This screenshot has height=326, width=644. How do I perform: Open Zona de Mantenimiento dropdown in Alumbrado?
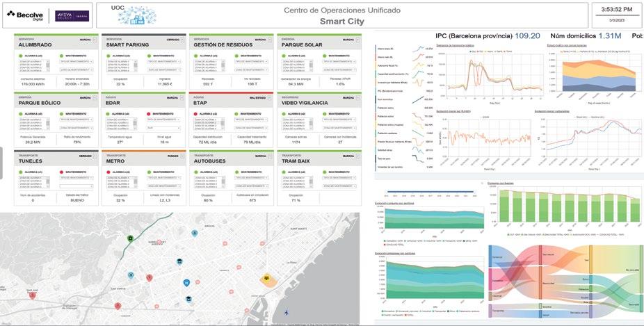[77, 70]
